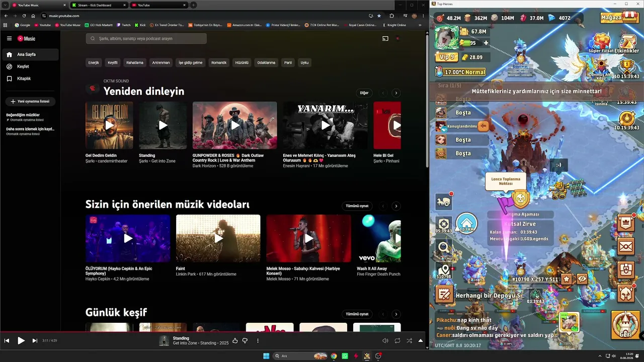
Task: Select the Antrenman chip
Action: pos(161,63)
